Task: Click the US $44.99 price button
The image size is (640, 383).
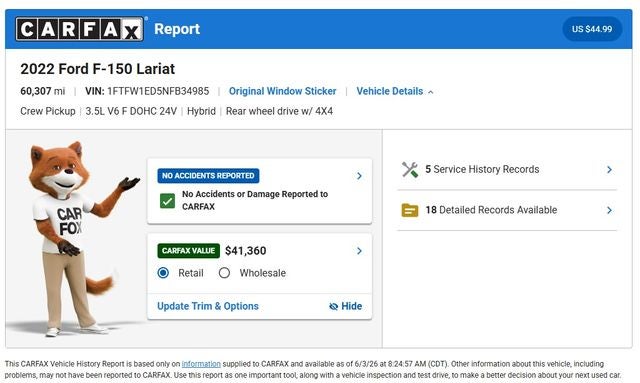Action: [x=592, y=29]
